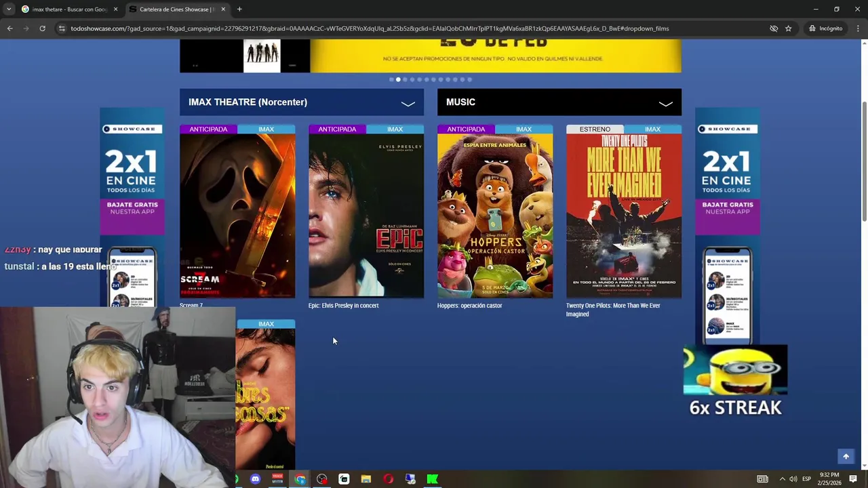This screenshot has width=868, height=488.
Task: Open the Scream 7 movie poster
Action: tap(237, 216)
